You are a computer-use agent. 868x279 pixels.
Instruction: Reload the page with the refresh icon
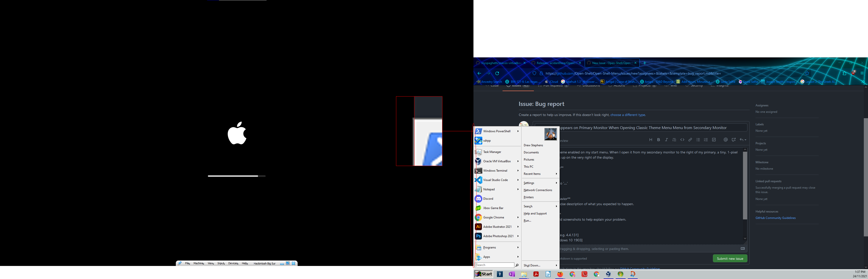[497, 73]
